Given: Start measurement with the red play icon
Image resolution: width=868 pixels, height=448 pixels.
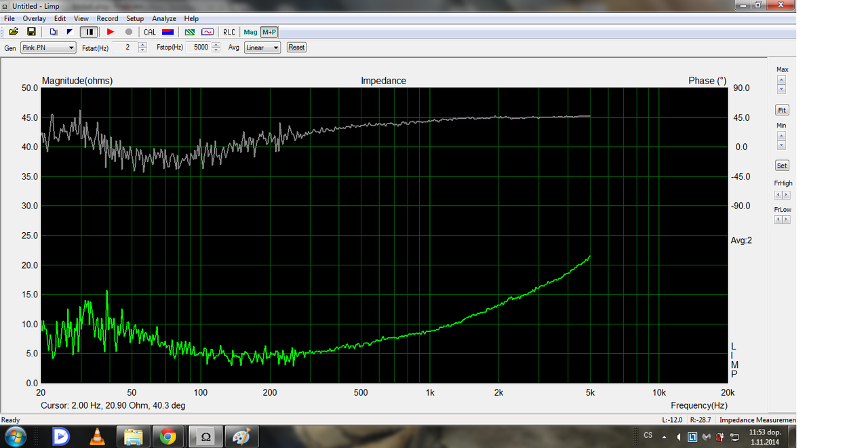Looking at the screenshot, I should click(x=111, y=32).
